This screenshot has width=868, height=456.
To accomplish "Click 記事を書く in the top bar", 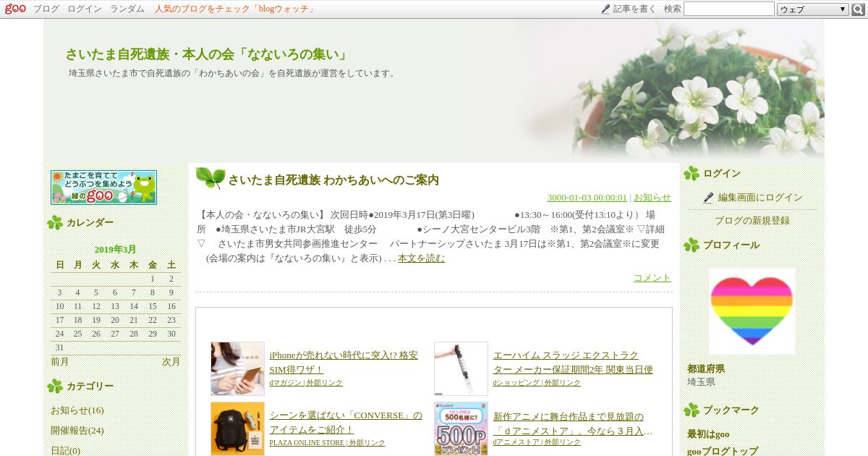I will 635,9.
